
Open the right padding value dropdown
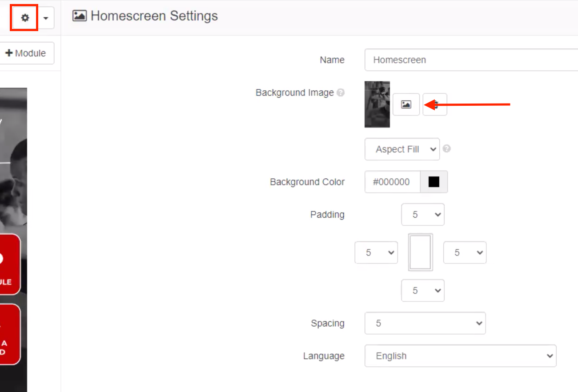465,252
